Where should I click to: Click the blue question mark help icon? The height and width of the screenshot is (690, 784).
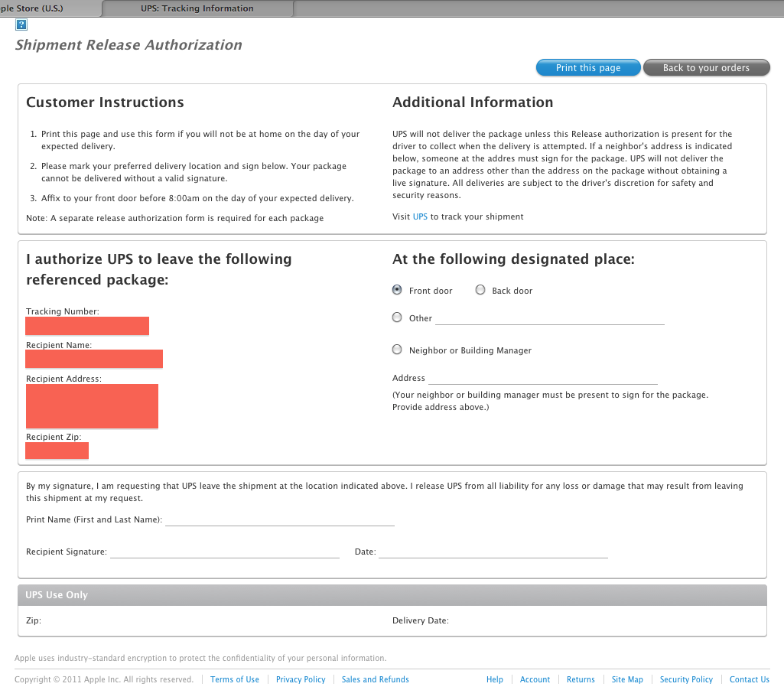pyautogui.click(x=21, y=24)
